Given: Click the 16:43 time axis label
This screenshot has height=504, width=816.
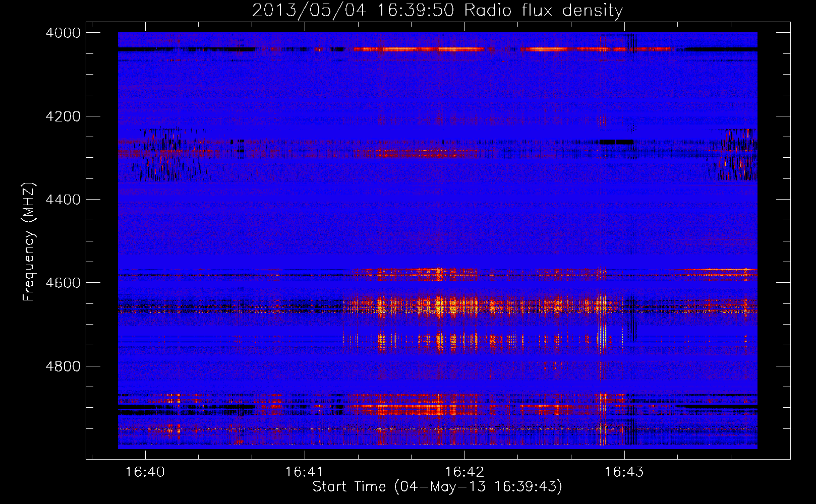Looking at the screenshot, I should click(x=624, y=472).
